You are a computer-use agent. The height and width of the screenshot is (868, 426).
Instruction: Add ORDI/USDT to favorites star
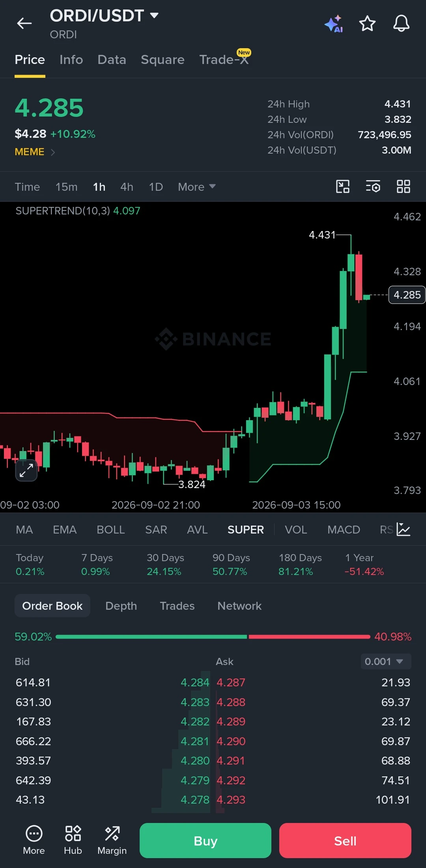(367, 24)
